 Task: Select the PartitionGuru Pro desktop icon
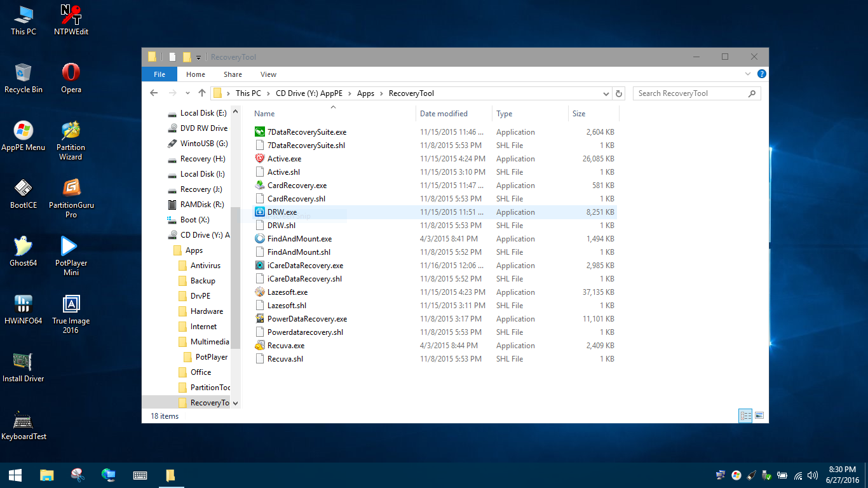(71, 198)
